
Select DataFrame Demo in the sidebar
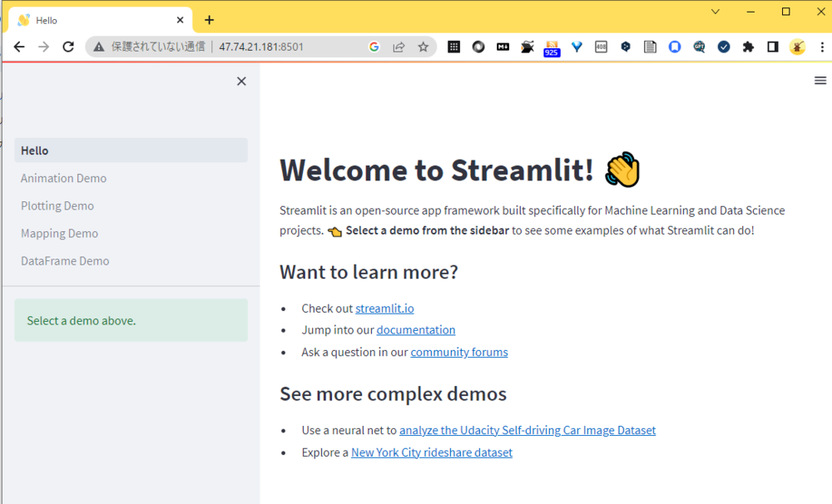coord(65,260)
